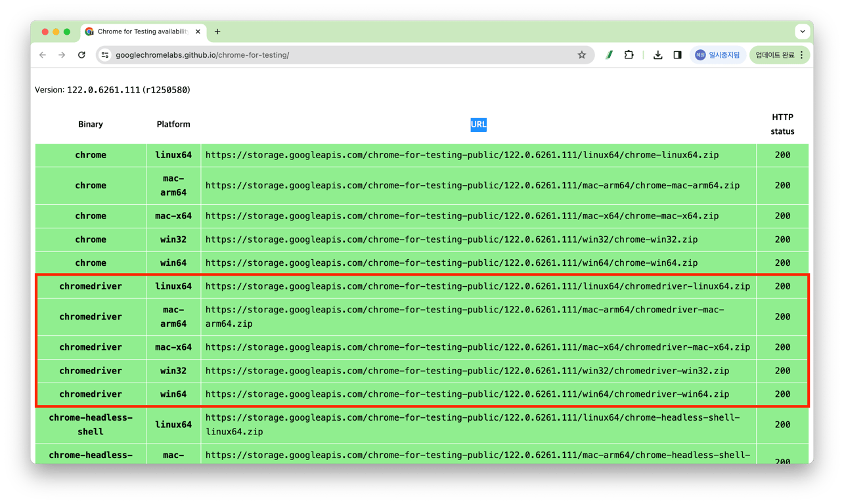Open the Extensions puzzle icon
The image size is (844, 504).
coord(629,55)
